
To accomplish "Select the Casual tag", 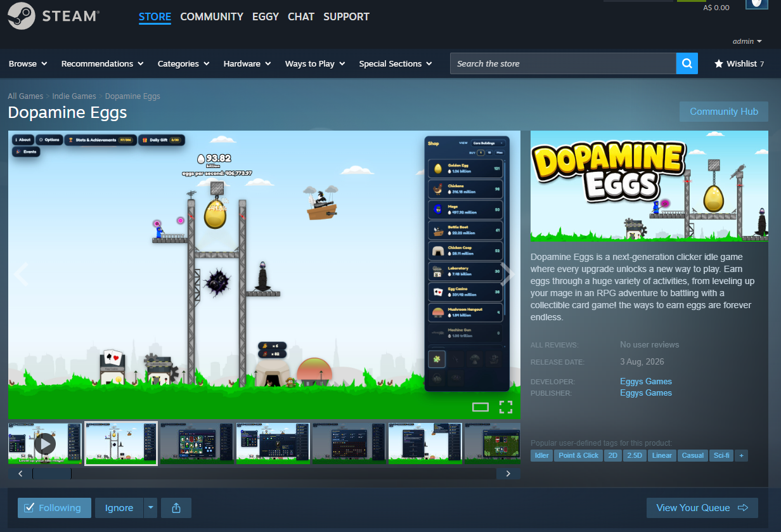I will tap(693, 455).
